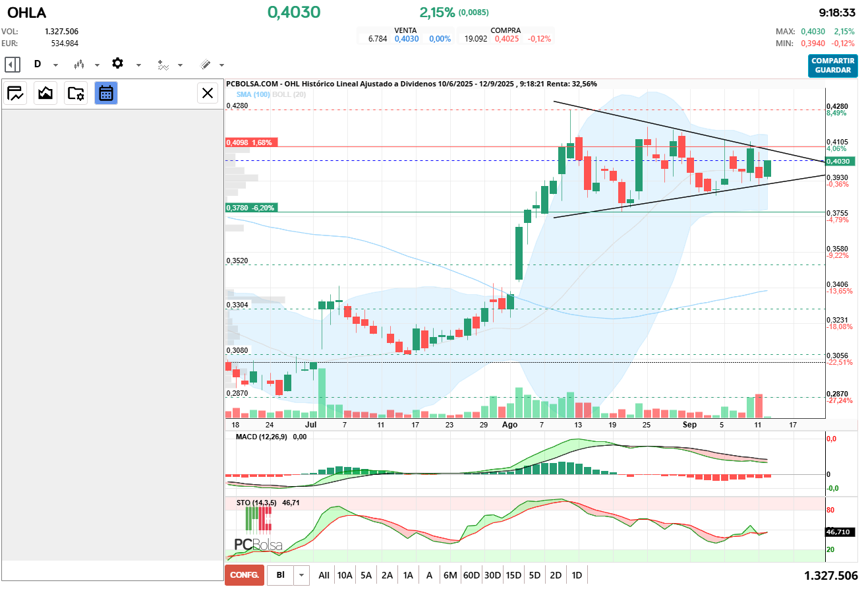Click the stochastic value tag 46,710

coord(840,532)
